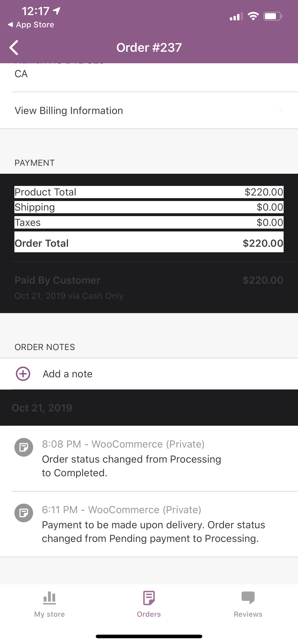Return to App Store via breadcrumb

(31, 24)
